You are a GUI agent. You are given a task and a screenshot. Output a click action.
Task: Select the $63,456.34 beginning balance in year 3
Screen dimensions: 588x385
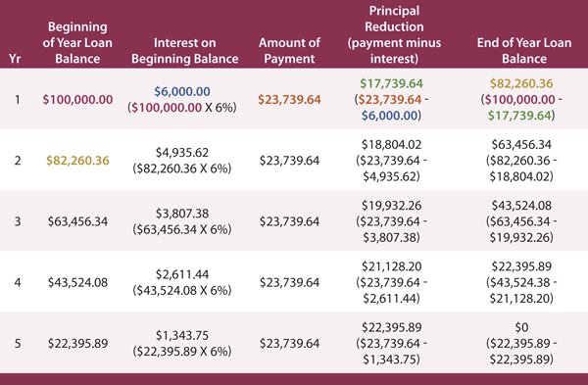coord(77,221)
